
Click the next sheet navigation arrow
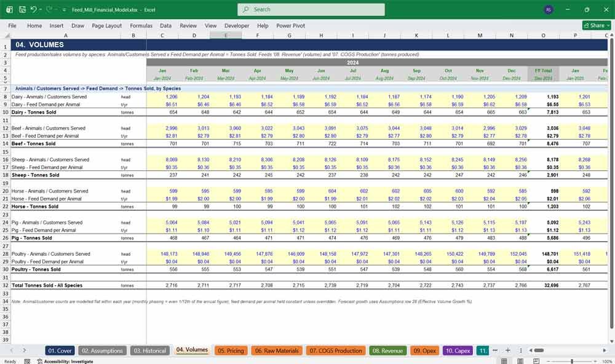(x=25, y=350)
